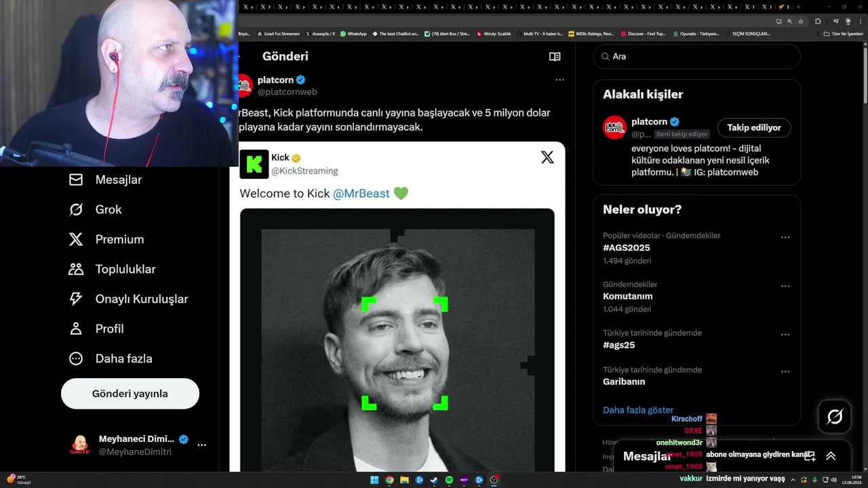Click the Gönderi yayınla button

130,394
